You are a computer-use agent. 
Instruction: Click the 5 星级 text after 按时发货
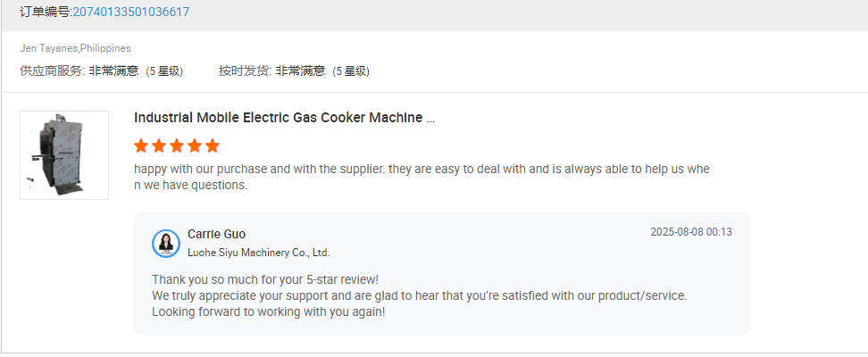coord(351,71)
